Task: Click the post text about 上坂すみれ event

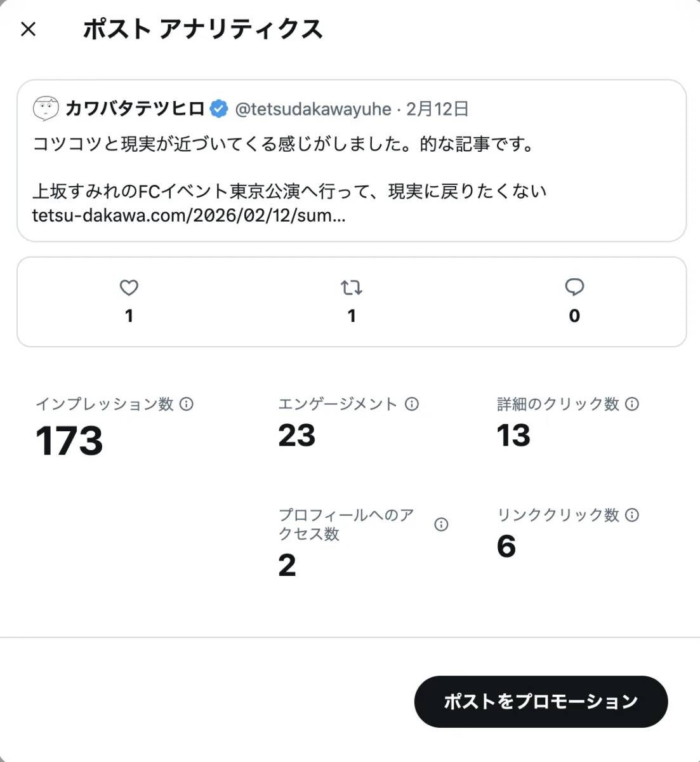Action: pyautogui.click(x=289, y=191)
